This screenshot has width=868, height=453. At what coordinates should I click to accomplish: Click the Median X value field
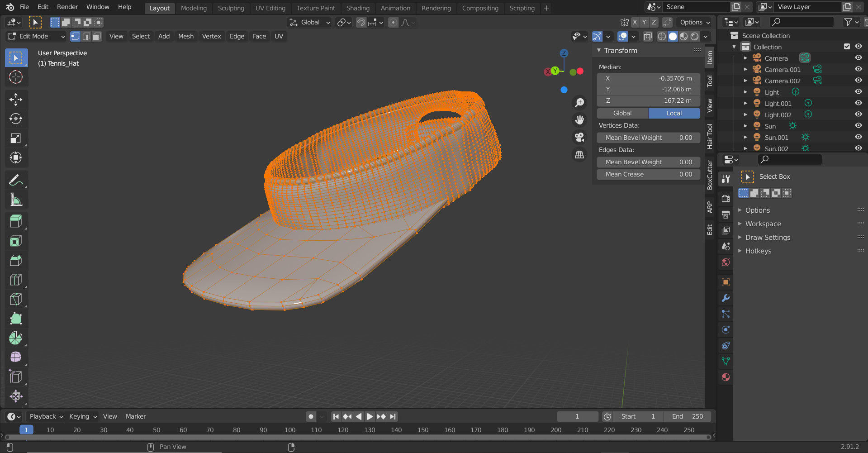click(649, 78)
